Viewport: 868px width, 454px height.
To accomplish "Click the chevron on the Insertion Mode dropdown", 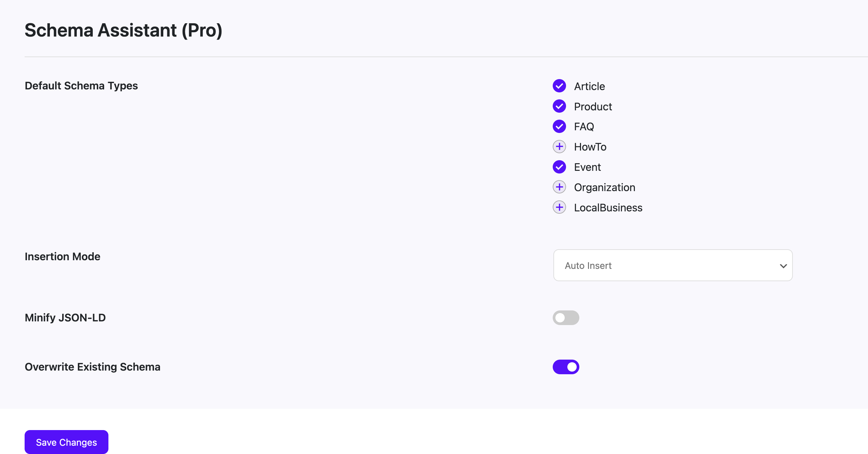I will coord(783,266).
